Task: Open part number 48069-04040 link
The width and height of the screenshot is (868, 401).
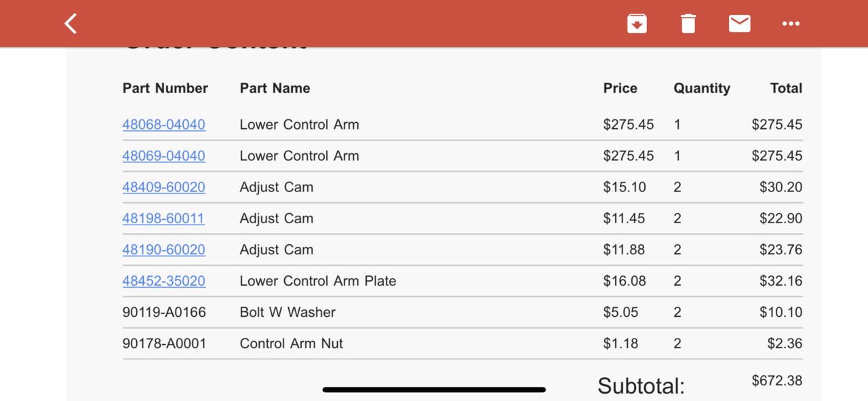Action: click(163, 156)
